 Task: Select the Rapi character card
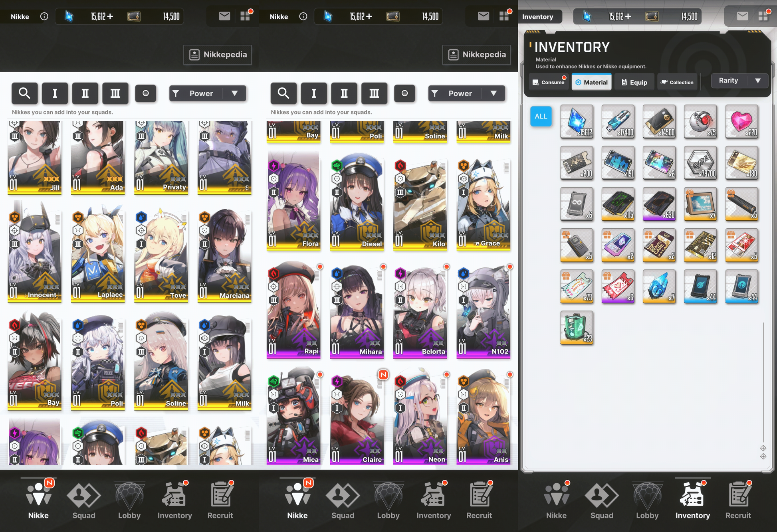tap(293, 310)
